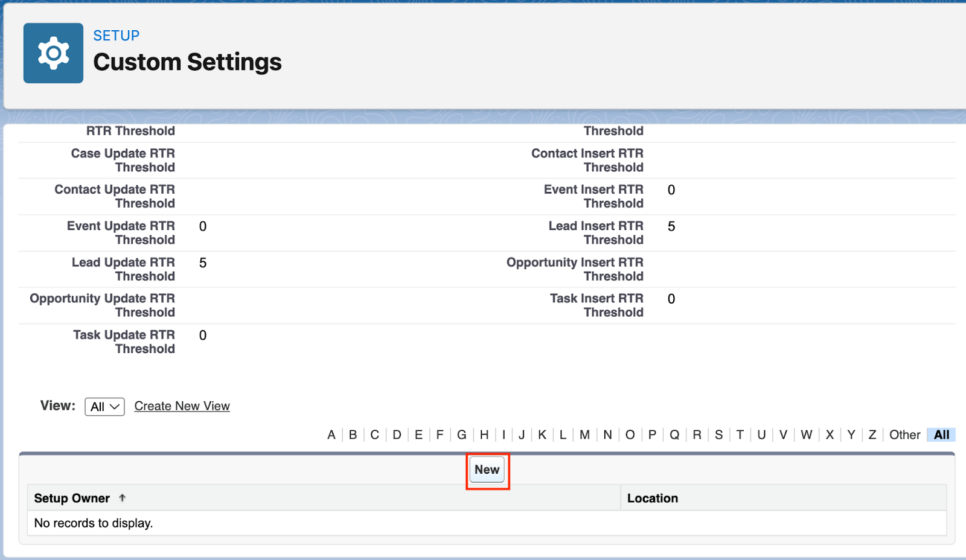Viewport: 966px width, 560px height.
Task: Filter records by letter Z
Action: (872, 434)
